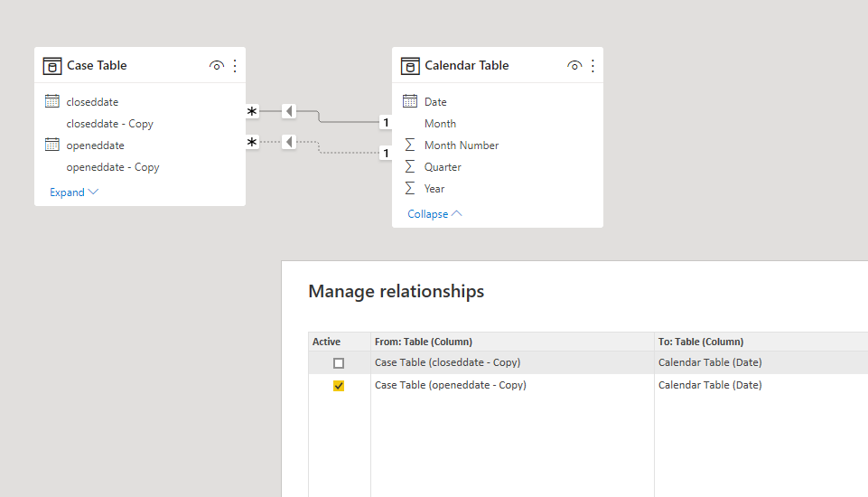
Task: Click Calendar Table (Date) in openeddate row
Action: coord(710,385)
